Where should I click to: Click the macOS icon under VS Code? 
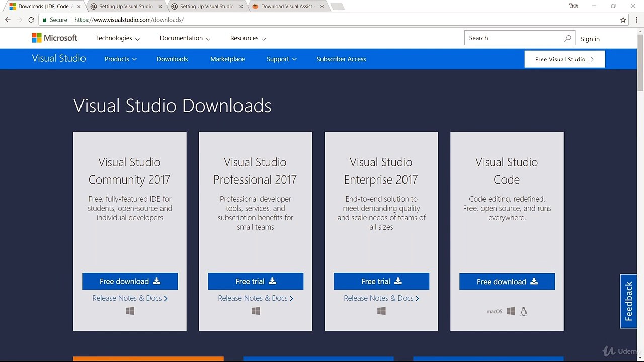(494, 311)
